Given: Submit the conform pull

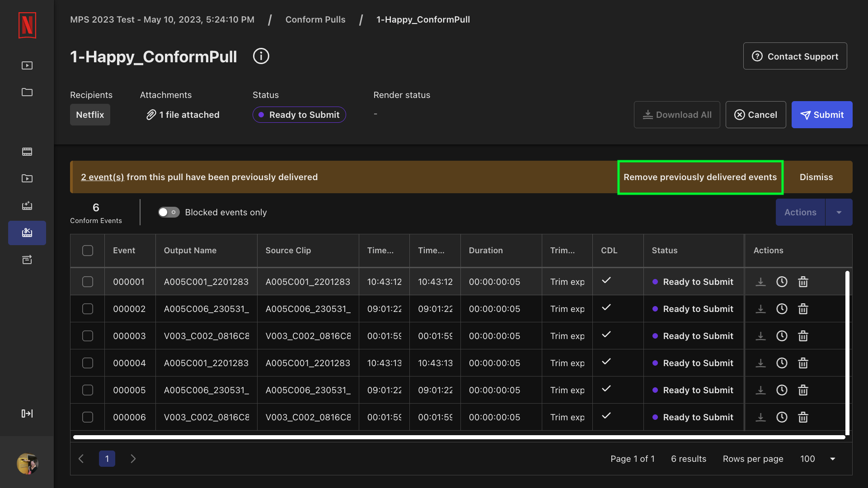Looking at the screenshot, I should [822, 115].
